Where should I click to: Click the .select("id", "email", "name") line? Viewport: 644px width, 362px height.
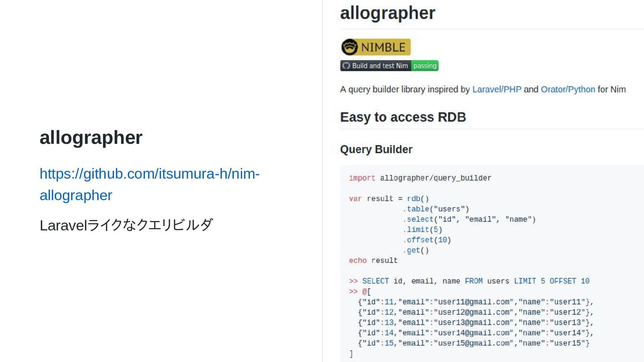470,220
